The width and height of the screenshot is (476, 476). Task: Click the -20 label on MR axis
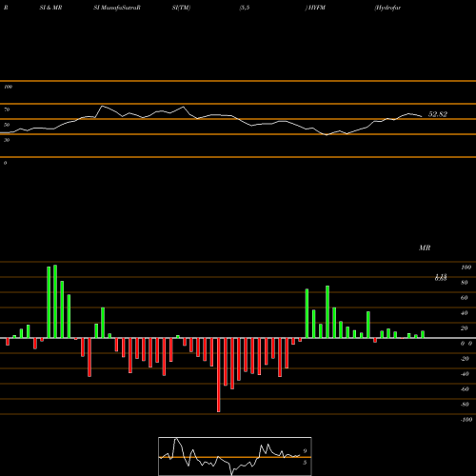(465, 359)
